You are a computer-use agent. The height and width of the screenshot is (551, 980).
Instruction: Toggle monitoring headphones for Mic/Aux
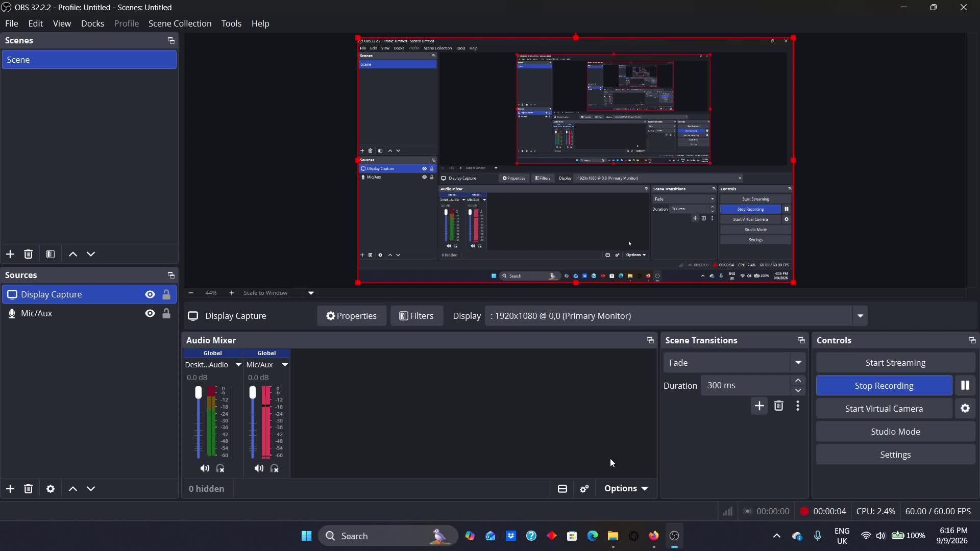pos(275,468)
